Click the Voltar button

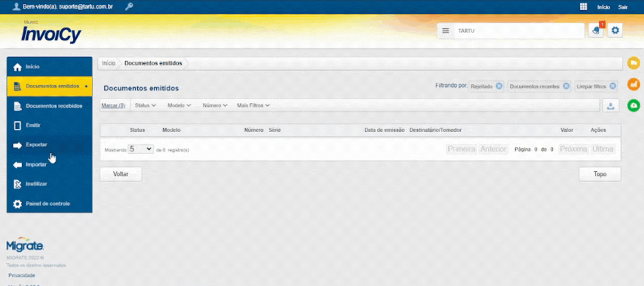coord(121,174)
